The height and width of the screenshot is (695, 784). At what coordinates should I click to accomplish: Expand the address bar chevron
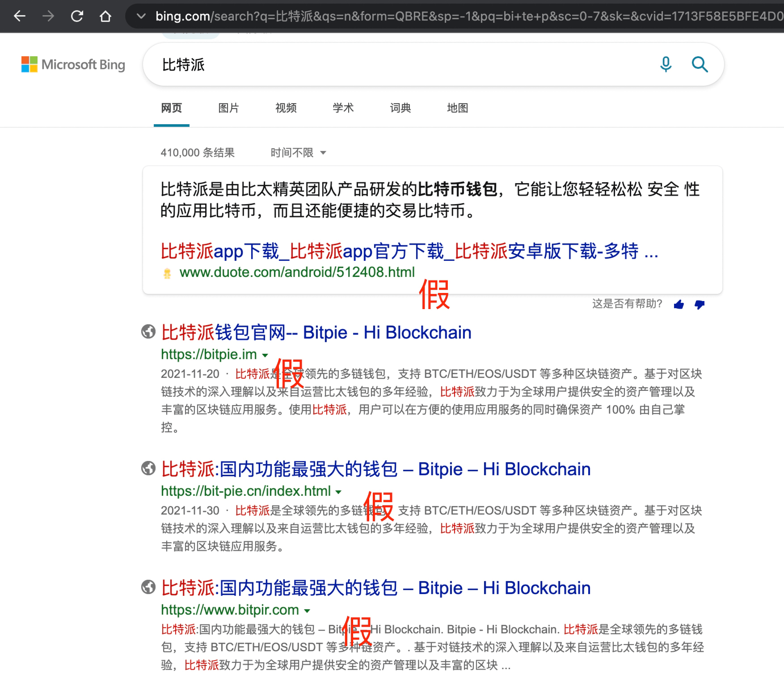tap(141, 17)
